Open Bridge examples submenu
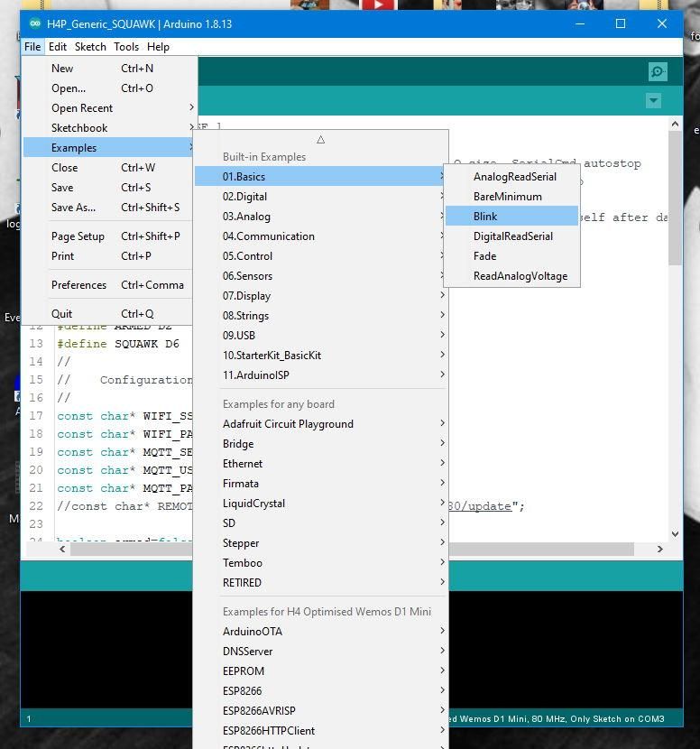700x749 pixels. click(x=320, y=444)
